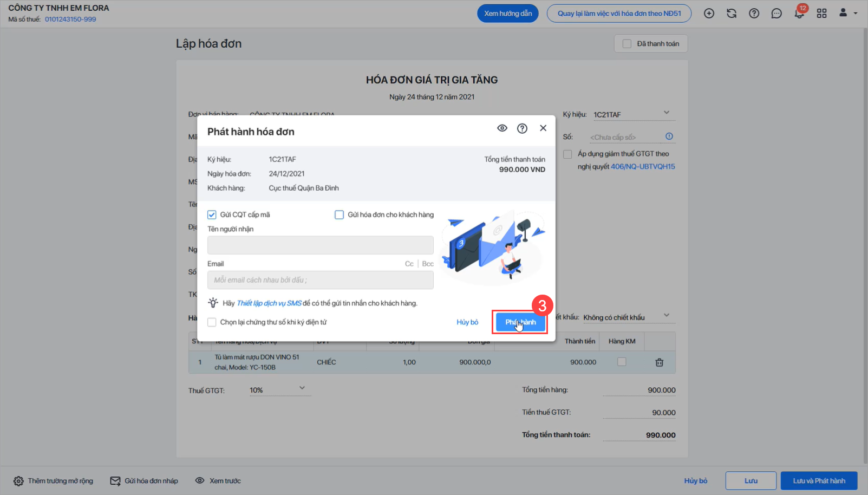868x495 pixels.
Task: Click Tổng tiền thanh toán value 990.000
Action: 661,435
